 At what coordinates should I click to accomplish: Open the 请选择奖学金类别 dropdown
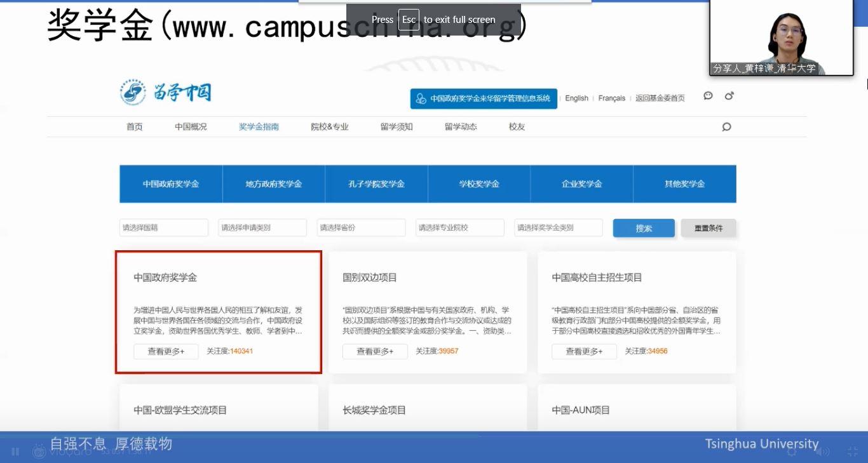pyautogui.click(x=559, y=227)
